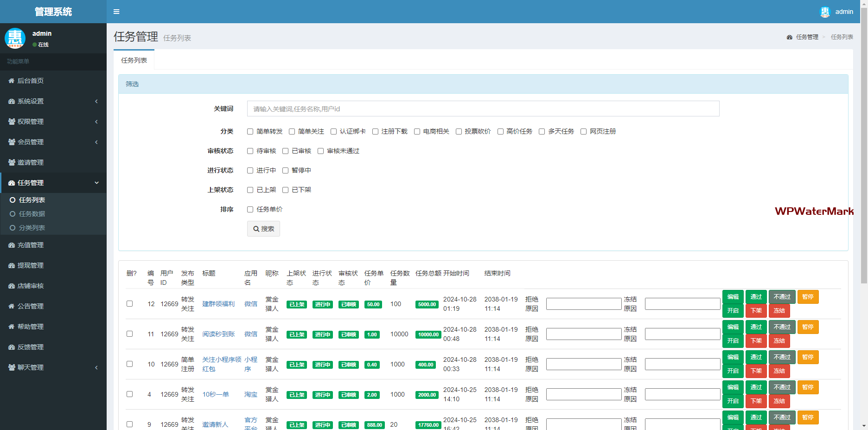The width and height of the screenshot is (868, 430).
Task: Click the 充值管理 sidebar icon
Action: [12, 245]
